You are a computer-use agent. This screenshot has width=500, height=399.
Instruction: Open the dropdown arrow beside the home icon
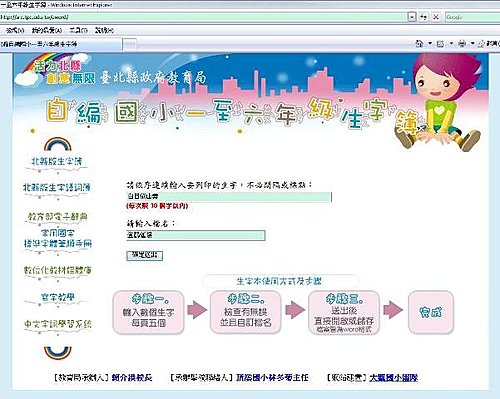pos(430,43)
